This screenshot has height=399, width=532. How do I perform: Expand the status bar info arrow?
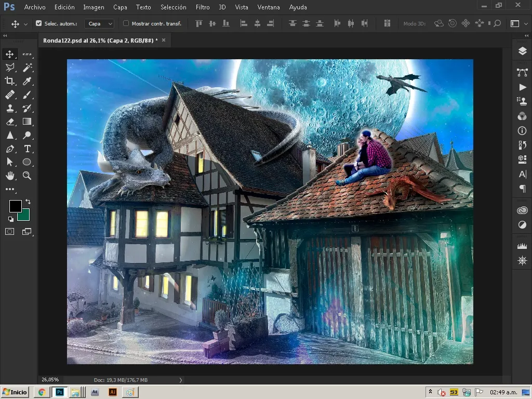coord(180,380)
